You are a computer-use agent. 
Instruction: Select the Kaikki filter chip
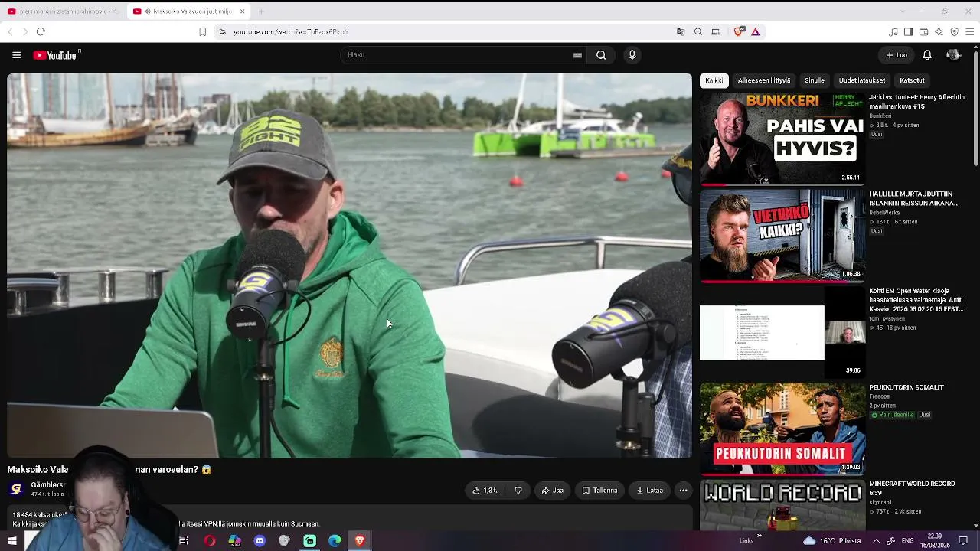[714, 80]
